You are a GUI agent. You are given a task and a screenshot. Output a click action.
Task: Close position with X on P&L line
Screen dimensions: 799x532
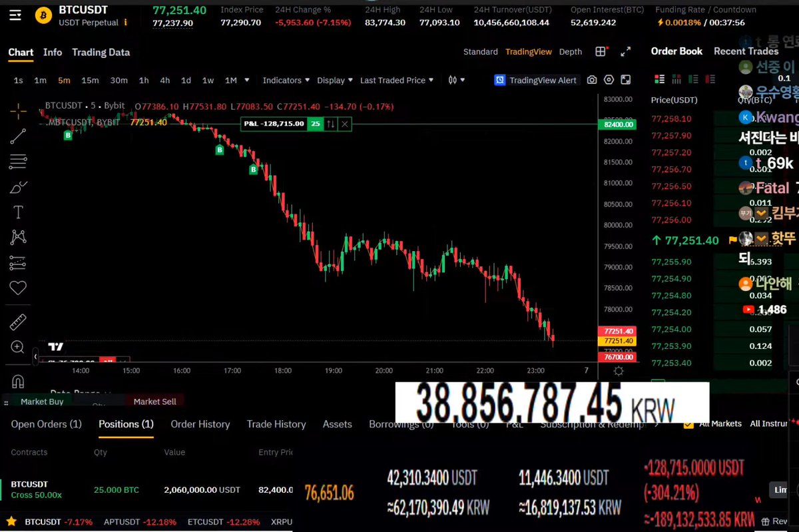point(344,123)
